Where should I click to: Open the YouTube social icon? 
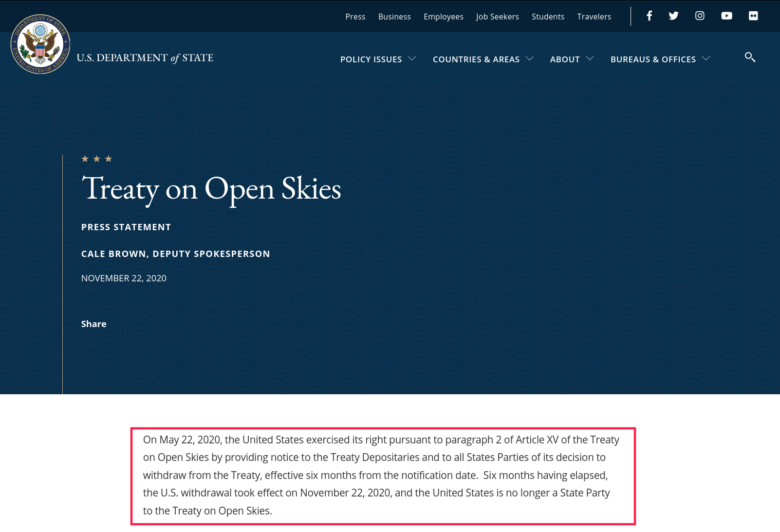point(726,16)
